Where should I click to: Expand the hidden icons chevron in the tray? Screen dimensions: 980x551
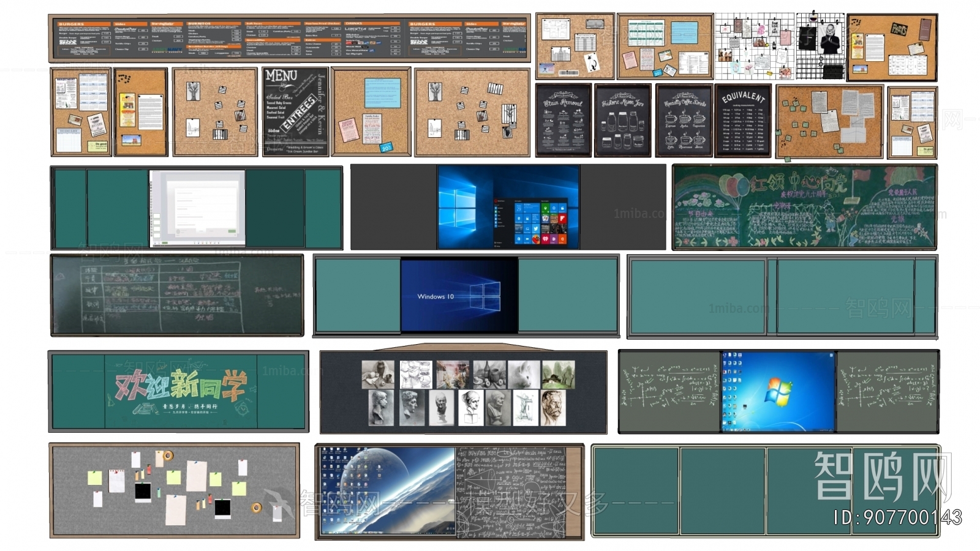pyautogui.click(x=821, y=430)
